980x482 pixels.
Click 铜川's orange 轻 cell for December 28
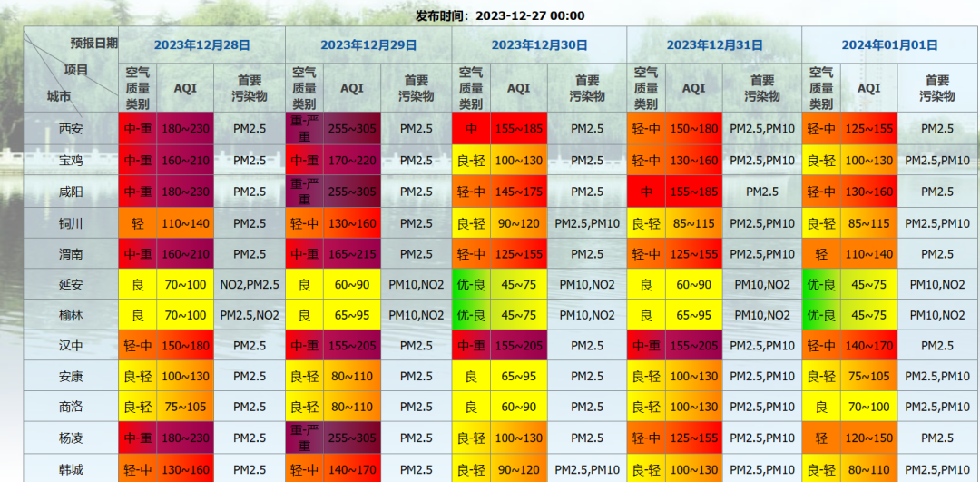[x=138, y=223]
